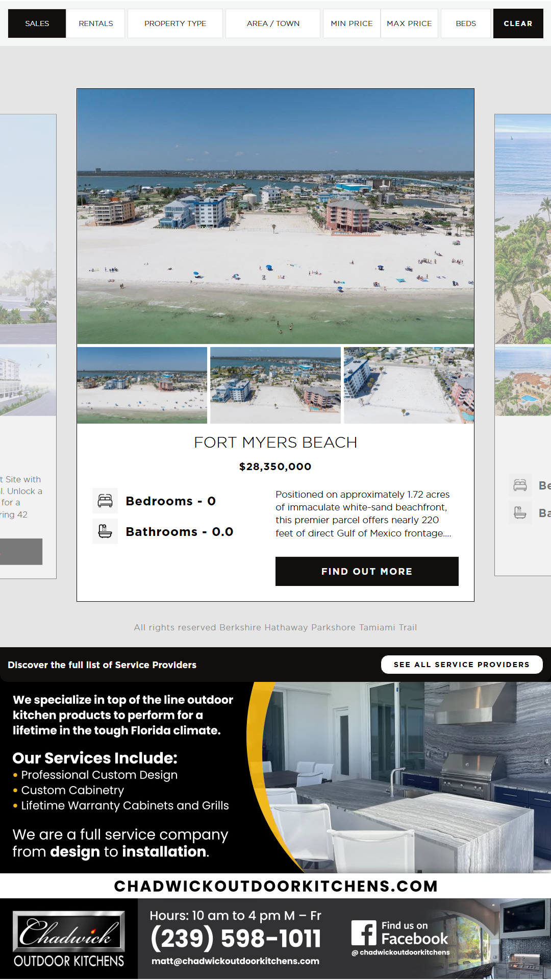This screenshot has width=551, height=980.
Task: Expand the BEDS filter
Action: pos(466,23)
